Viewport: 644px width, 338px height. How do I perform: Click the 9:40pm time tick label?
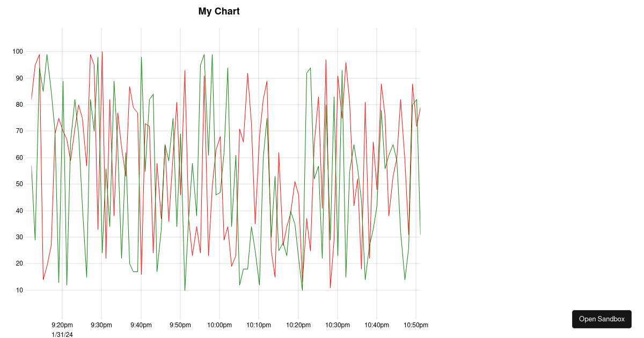click(141, 325)
